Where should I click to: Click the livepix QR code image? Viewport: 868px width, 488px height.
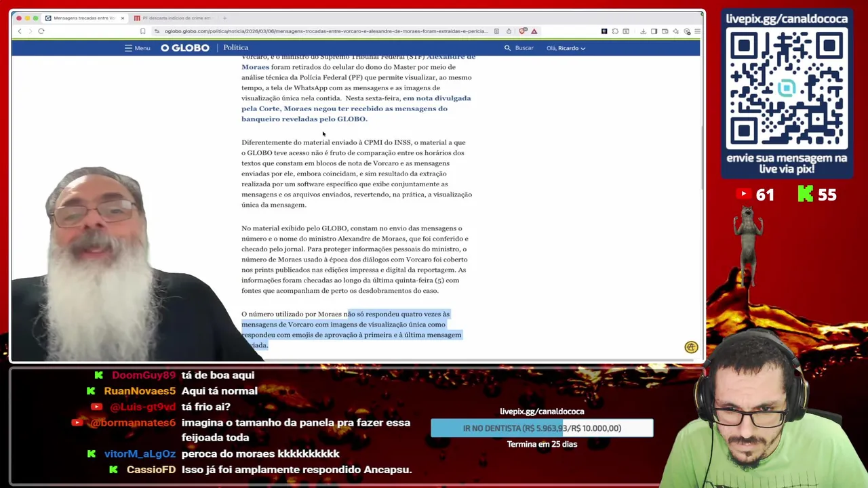click(787, 89)
